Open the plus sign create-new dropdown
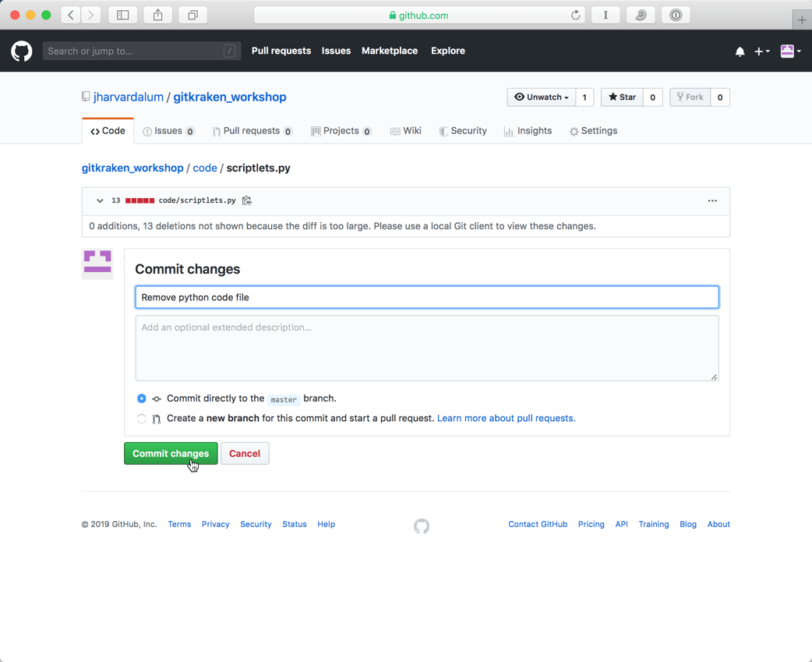 tap(761, 51)
